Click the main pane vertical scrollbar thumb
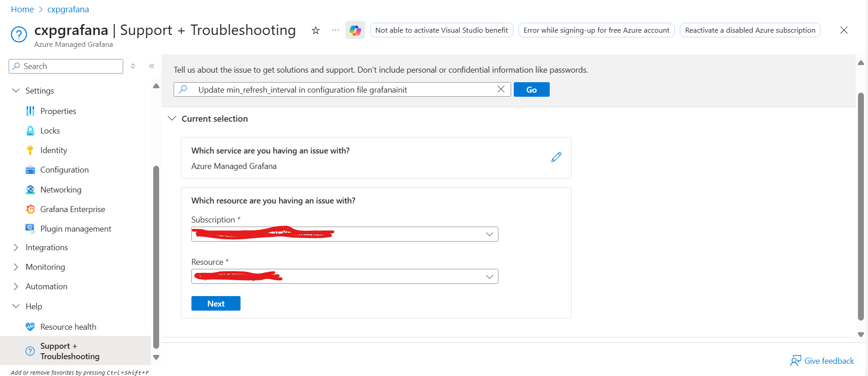 860,207
